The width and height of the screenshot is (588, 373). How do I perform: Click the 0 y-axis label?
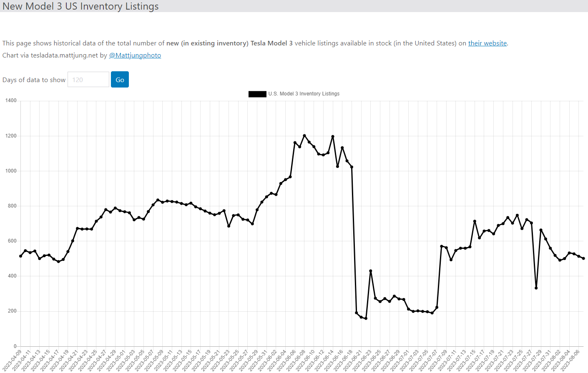pyautogui.click(x=15, y=346)
